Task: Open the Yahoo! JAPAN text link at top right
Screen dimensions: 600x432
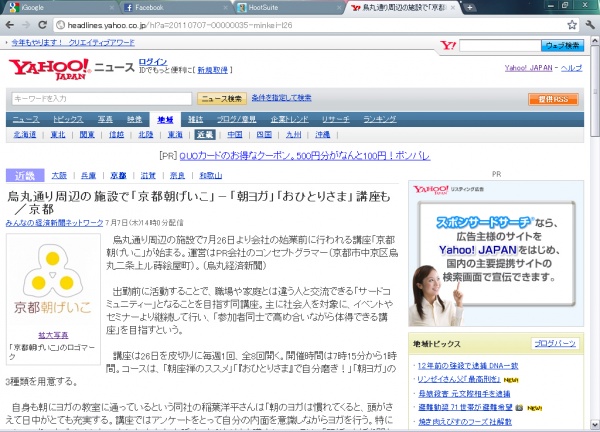Action: [528, 68]
